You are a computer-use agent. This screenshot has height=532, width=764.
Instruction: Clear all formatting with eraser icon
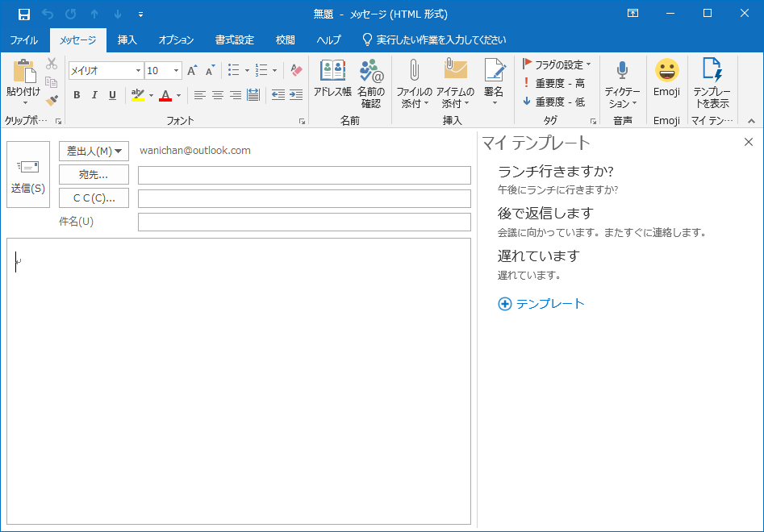pos(296,71)
